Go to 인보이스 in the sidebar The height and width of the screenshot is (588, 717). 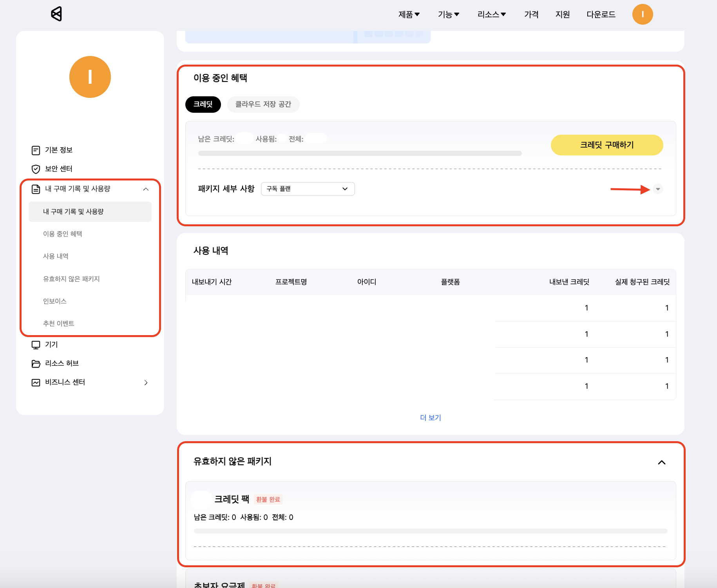tap(55, 301)
